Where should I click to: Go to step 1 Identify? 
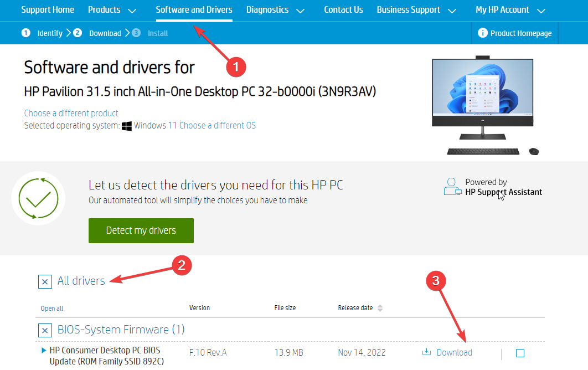click(x=50, y=33)
